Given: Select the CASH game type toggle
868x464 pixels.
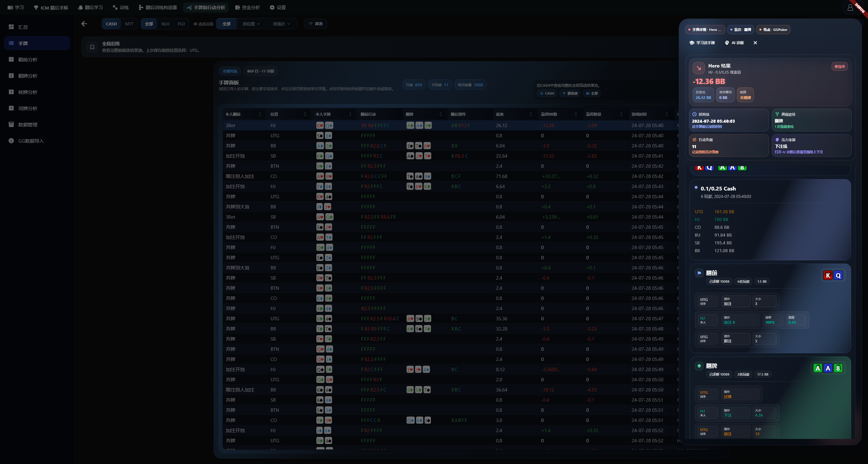Looking at the screenshot, I should (x=111, y=24).
